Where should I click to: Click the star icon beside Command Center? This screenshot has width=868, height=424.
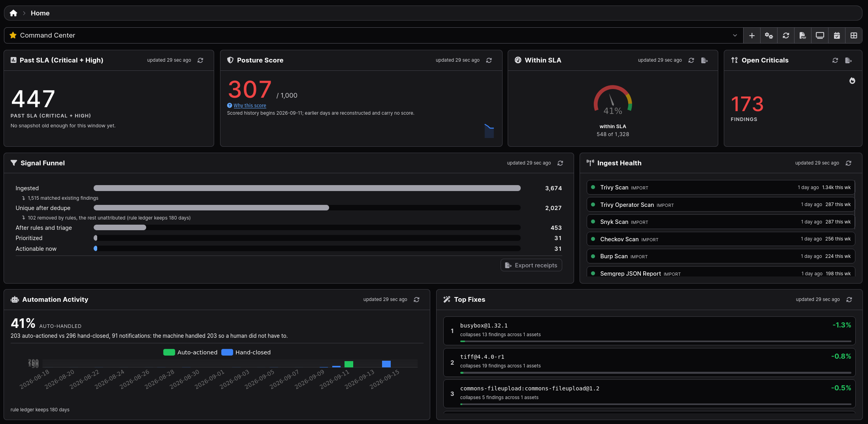pos(13,35)
